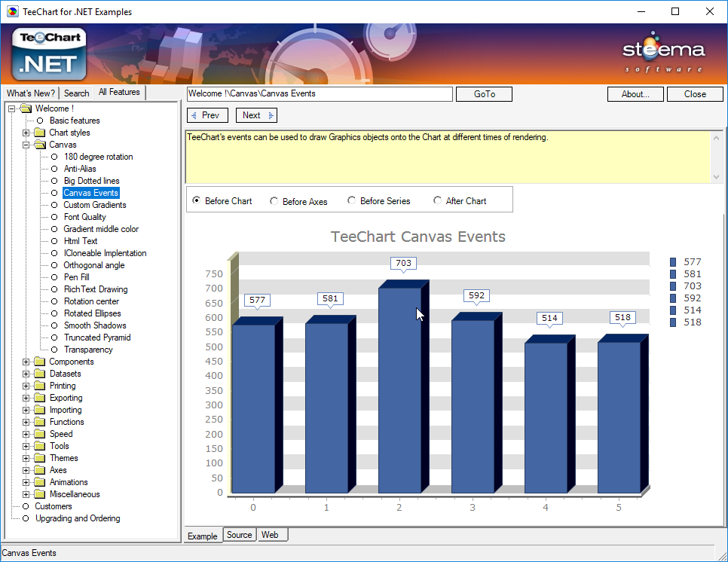The width and height of the screenshot is (728, 562).
Task: Click the Functions folder icon
Action: pos(40,423)
